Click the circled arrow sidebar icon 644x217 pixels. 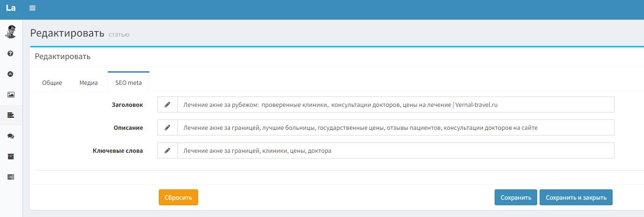tap(11, 74)
